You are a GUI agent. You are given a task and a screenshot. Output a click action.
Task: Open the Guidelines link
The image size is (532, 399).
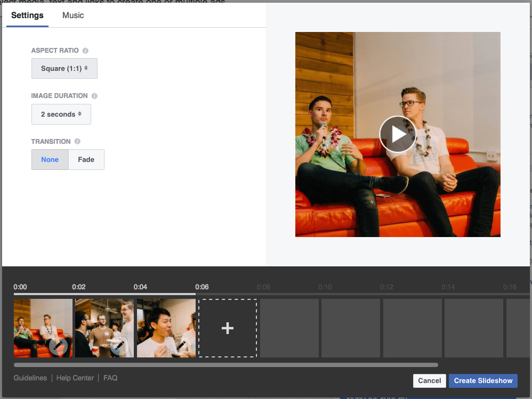[x=30, y=378]
